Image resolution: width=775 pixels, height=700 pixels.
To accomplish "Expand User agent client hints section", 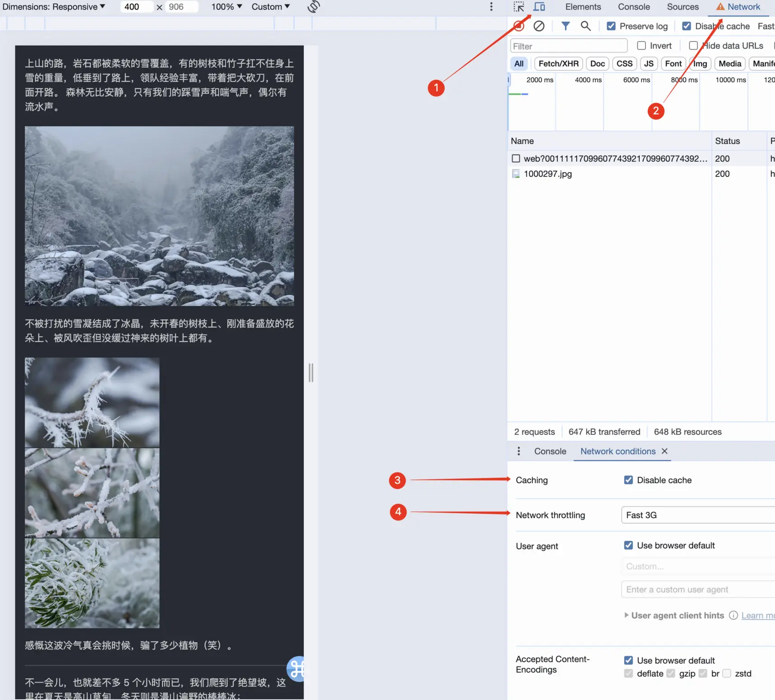I will tap(626, 615).
